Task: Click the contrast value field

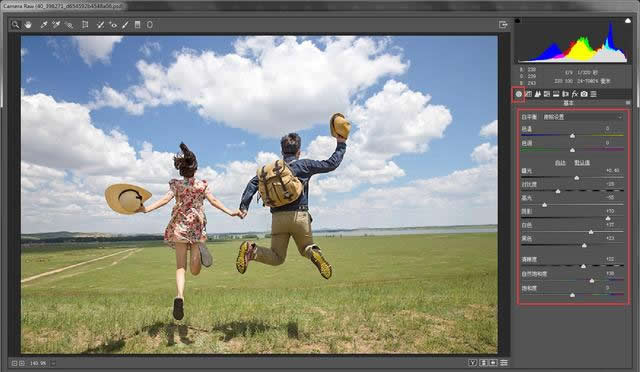Action: click(x=611, y=184)
